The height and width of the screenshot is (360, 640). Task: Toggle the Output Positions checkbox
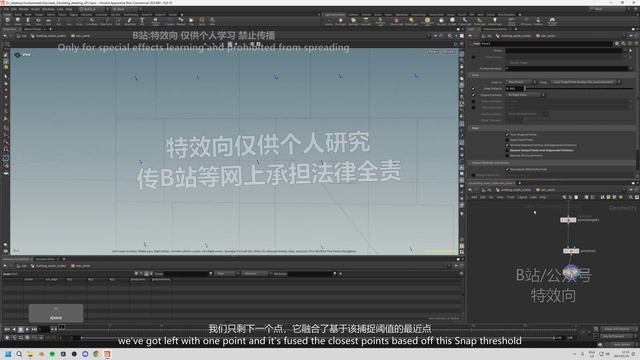click(473, 95)
